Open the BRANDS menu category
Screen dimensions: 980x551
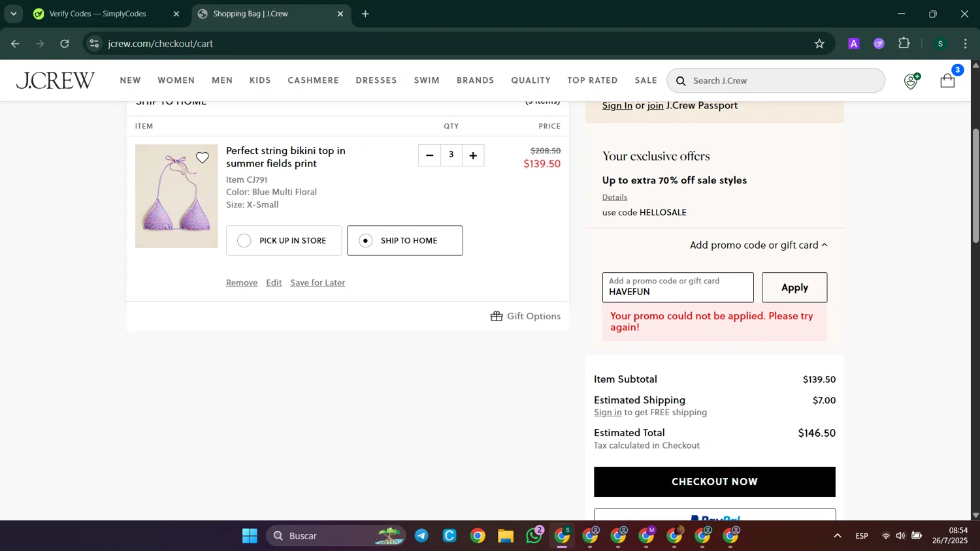pyautogui.click(x=476, y=80)
